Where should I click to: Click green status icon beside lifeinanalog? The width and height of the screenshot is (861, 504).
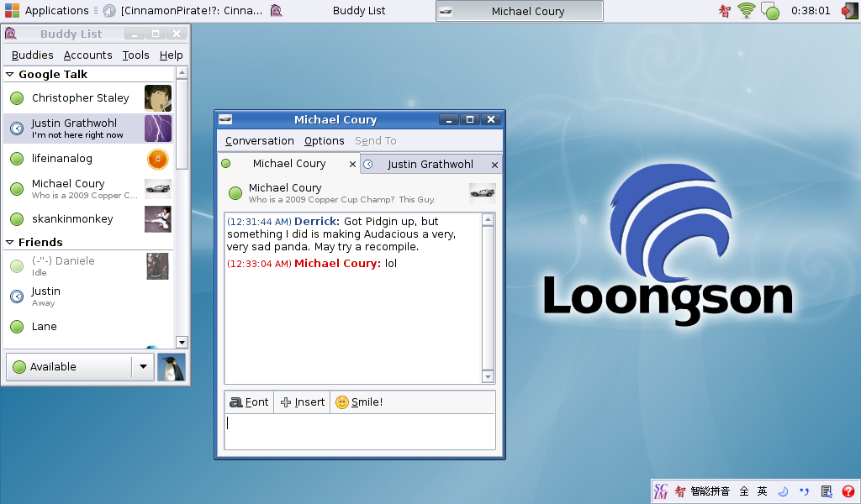pos(17,159)
